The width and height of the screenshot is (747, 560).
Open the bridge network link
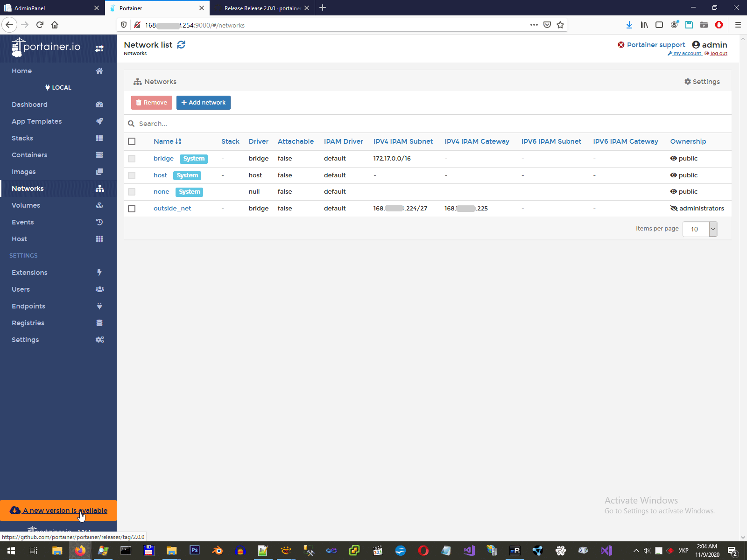(x=163, y=159)
